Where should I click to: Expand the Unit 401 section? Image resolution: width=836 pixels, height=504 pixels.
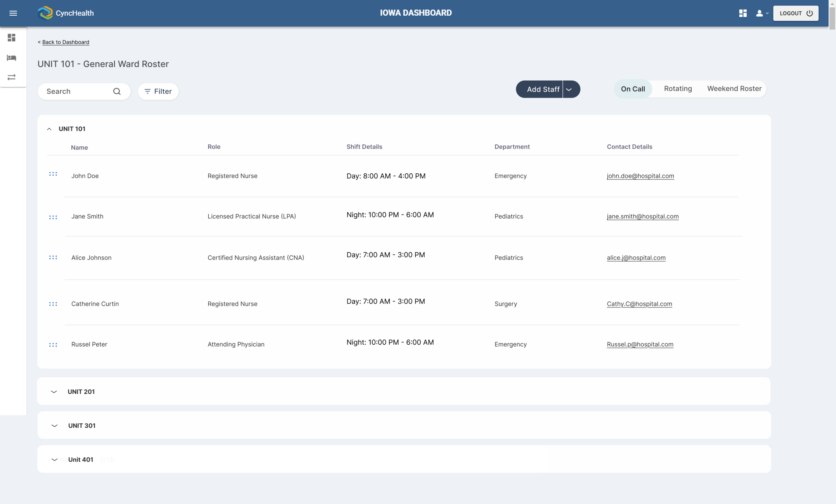54,460
